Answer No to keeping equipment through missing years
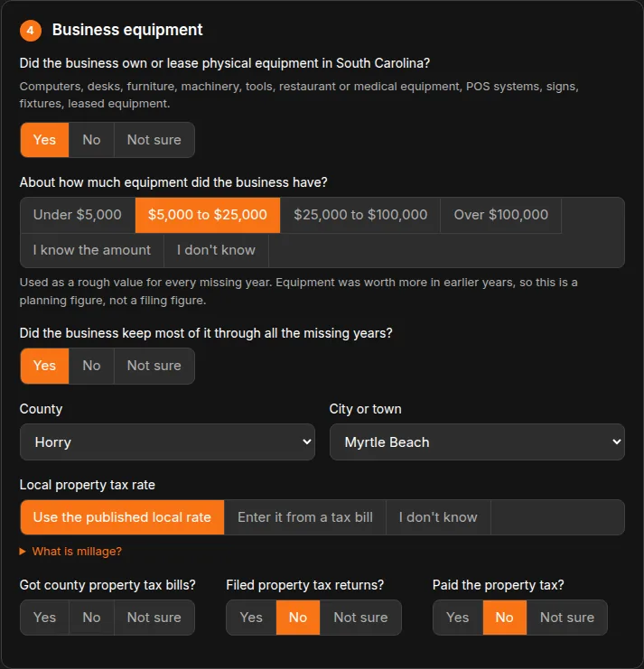This screenshot has height=669, width=644. point(91,366)
